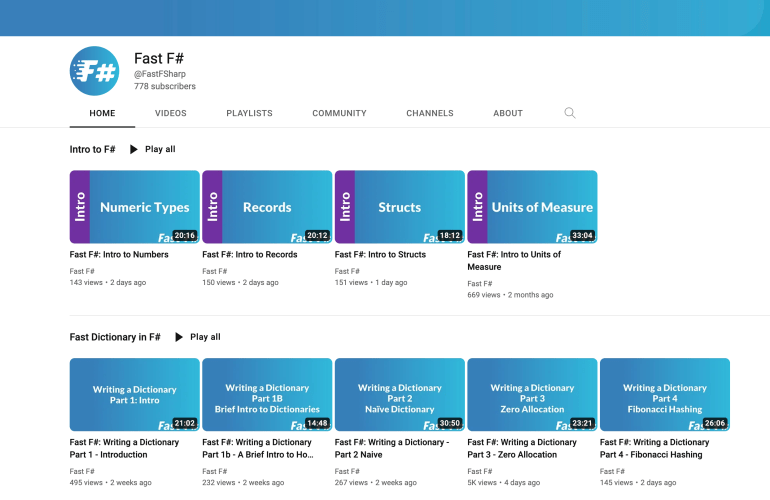This screenshot has width=770, height=500.
Task: Open the Part 2 Naive Dictionary thumbnail
Action: pos(399,394)
